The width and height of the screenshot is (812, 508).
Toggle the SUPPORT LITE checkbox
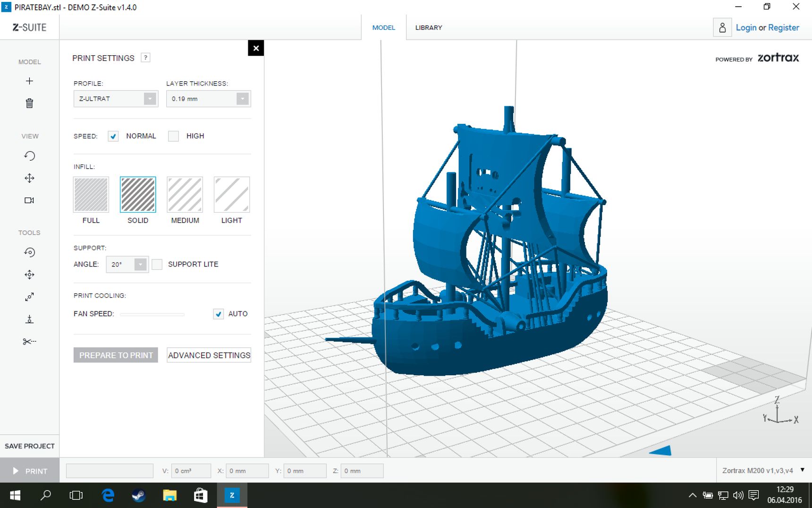click(157, 264)
